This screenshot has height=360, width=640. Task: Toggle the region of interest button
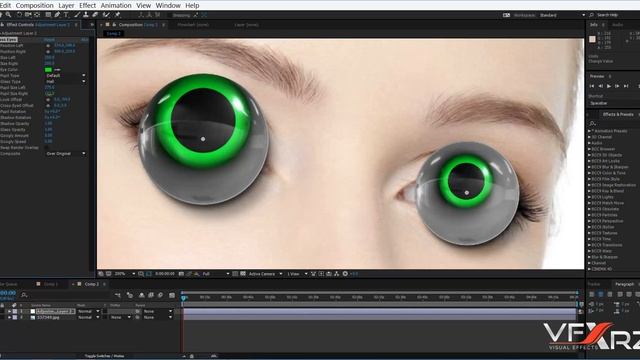235,274
